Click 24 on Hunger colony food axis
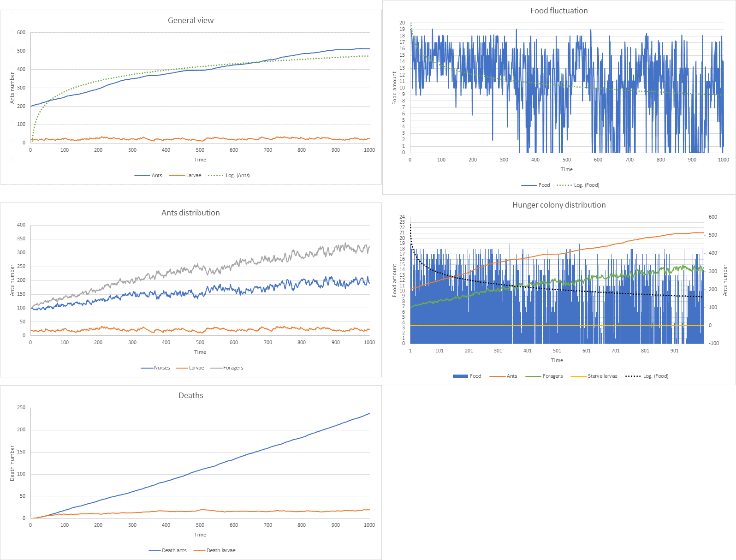736x560 pixels. (402, 217)
